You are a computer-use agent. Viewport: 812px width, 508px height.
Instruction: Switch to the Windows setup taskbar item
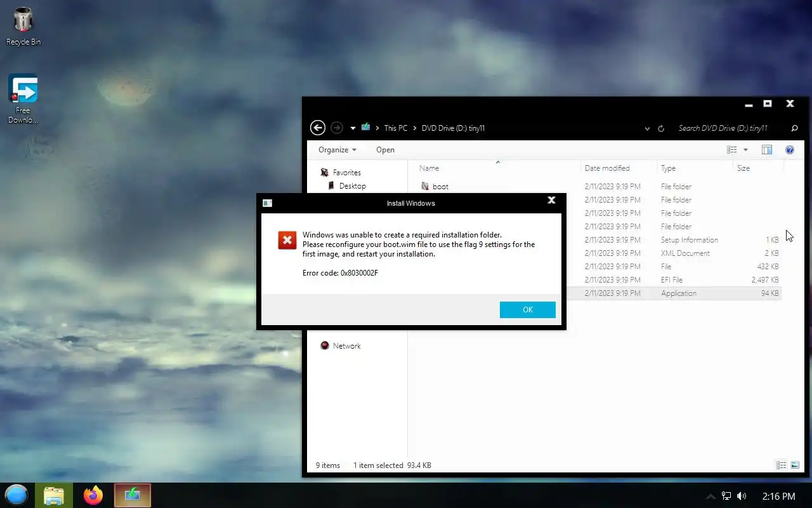tap(133, 495)
